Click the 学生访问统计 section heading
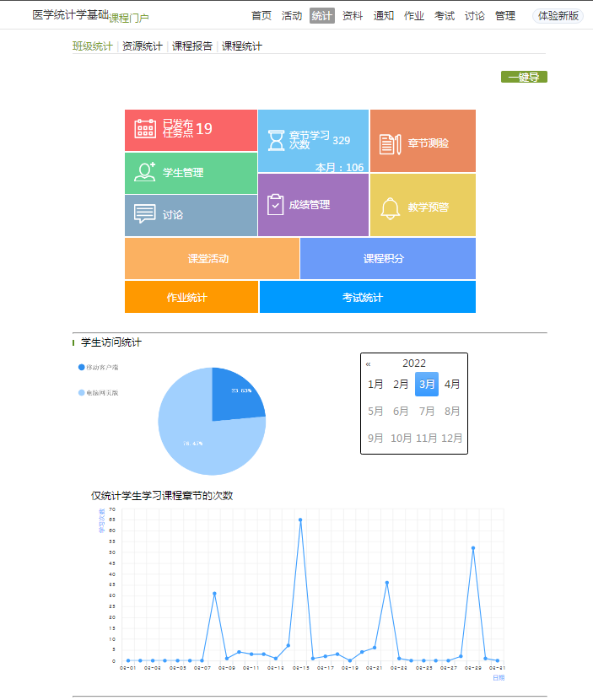593x700 pixels. tap(111, 342)
